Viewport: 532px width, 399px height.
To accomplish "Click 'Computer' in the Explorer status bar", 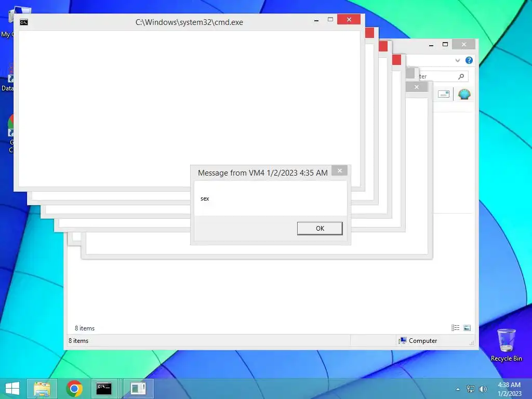I will point(423,341).
